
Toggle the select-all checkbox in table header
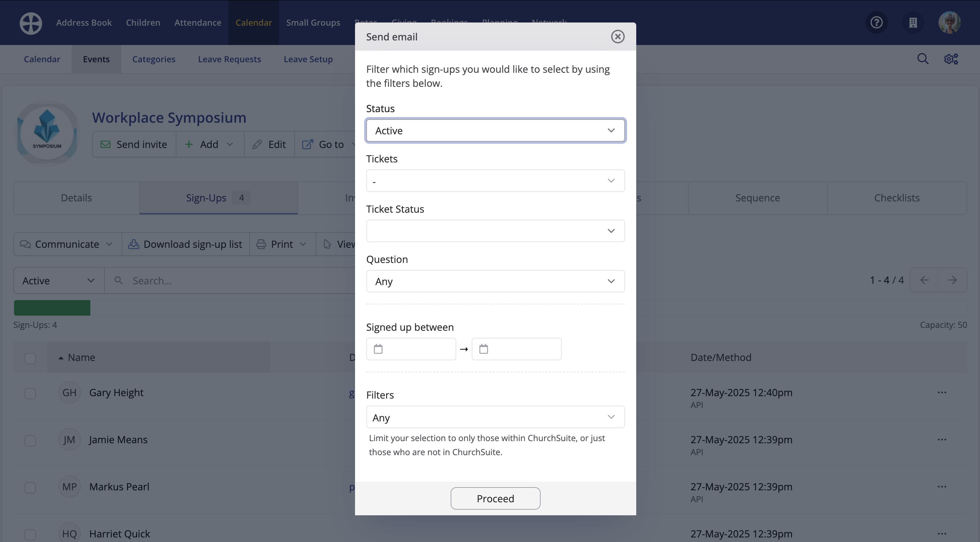click(x=30, y=358)
